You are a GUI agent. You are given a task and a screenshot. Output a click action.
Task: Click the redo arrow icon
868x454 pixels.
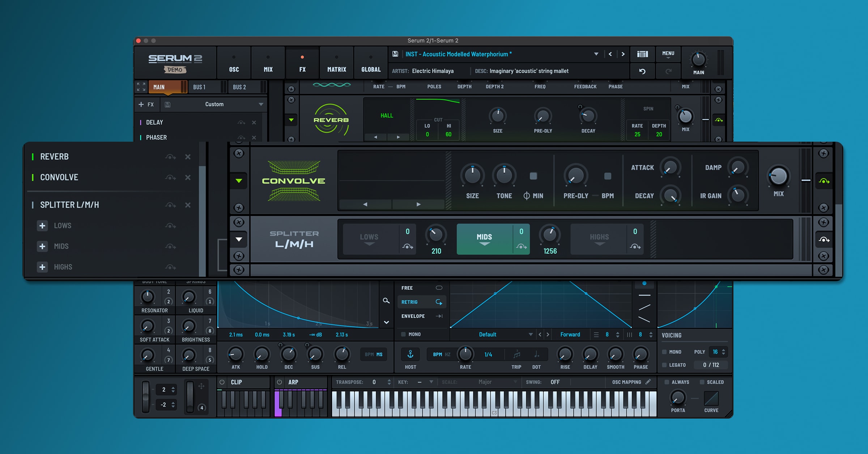pos(668,71)
